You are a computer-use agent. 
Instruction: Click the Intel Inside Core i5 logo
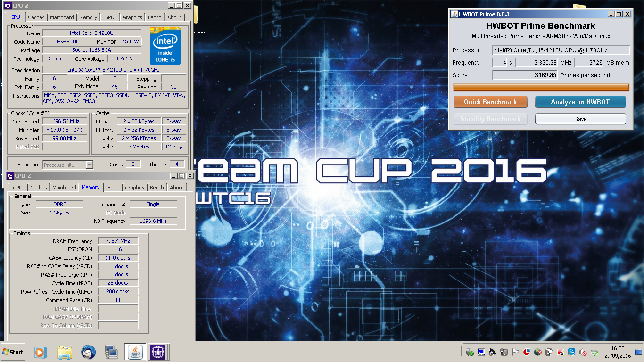click(x=165, y=46)
